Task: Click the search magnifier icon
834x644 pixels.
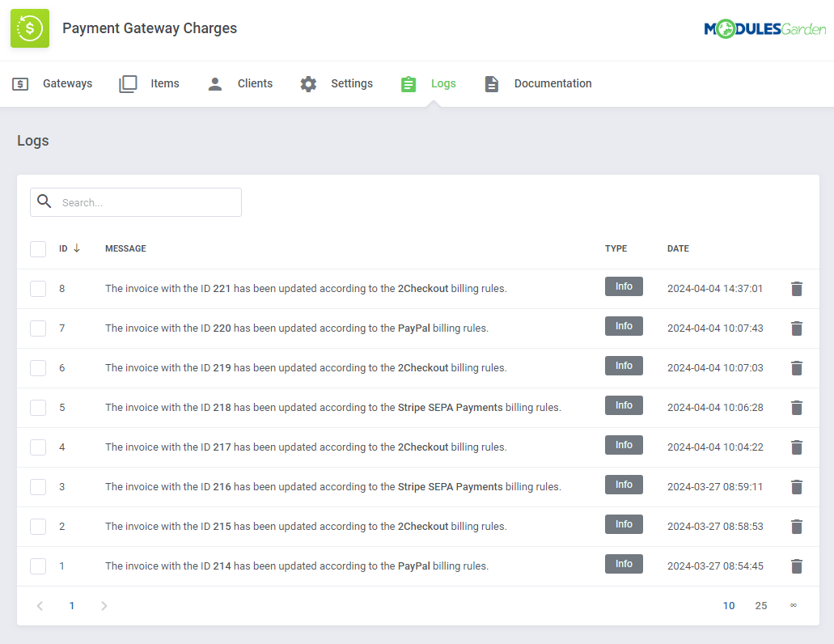Action: click(x=44, y=201)
